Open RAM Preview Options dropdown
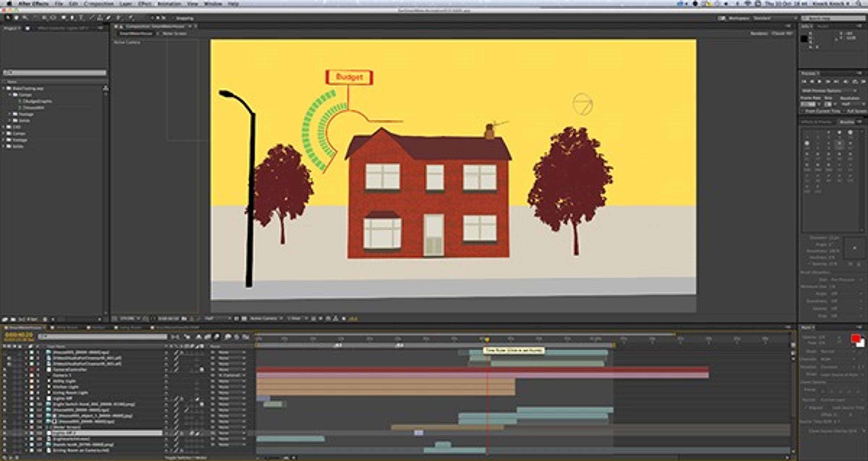868x461 pixels. point(829,91)
